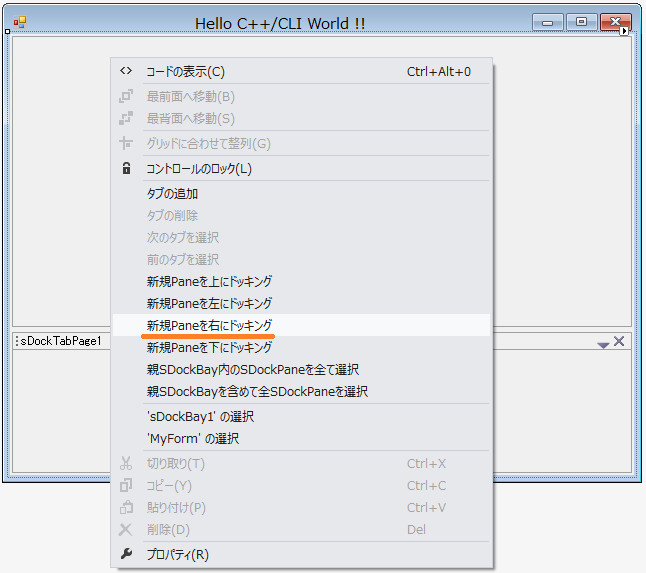Screen dimensions: 646x573
Task: Select 最前面へ移動(B) menu entry
Action: coord(302,96)
